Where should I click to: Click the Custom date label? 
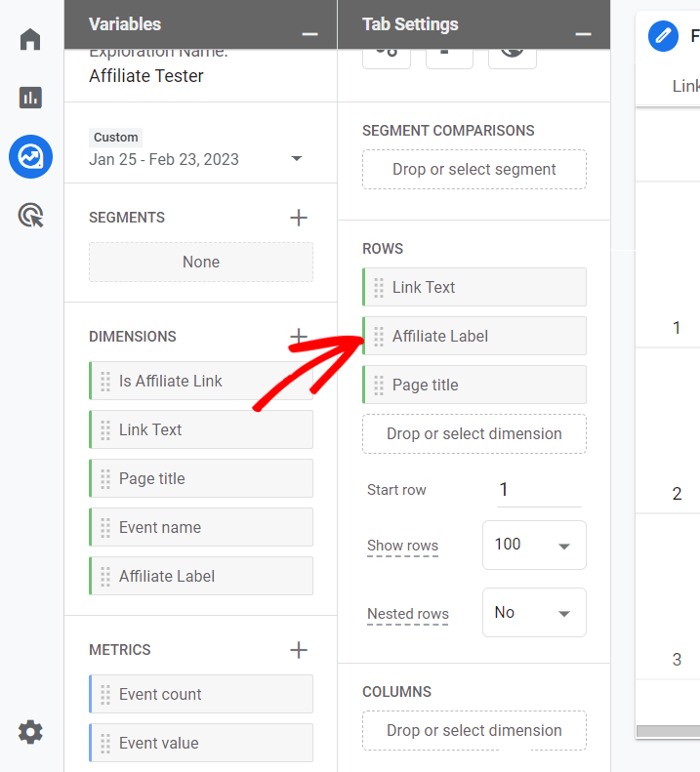(116, 138)
